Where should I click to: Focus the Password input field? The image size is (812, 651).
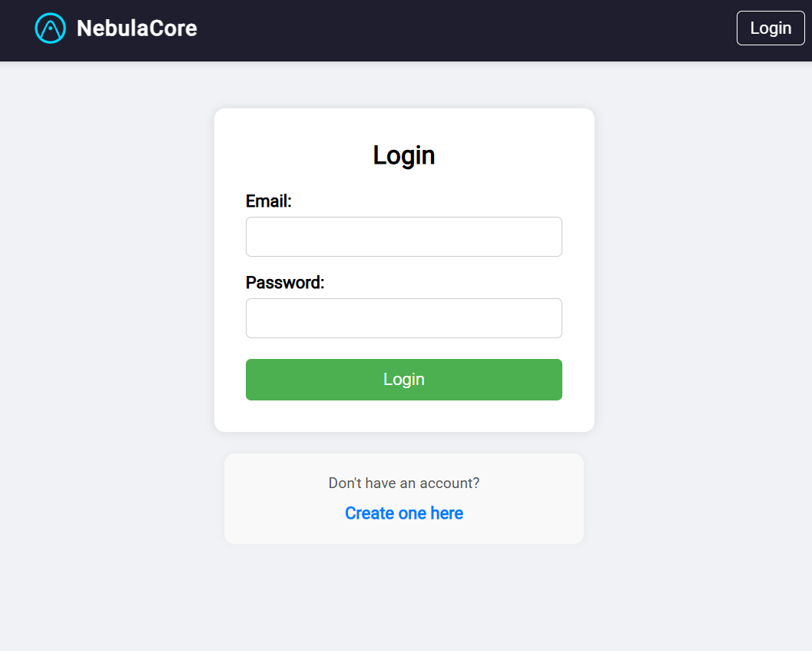[x=403, y=318]
